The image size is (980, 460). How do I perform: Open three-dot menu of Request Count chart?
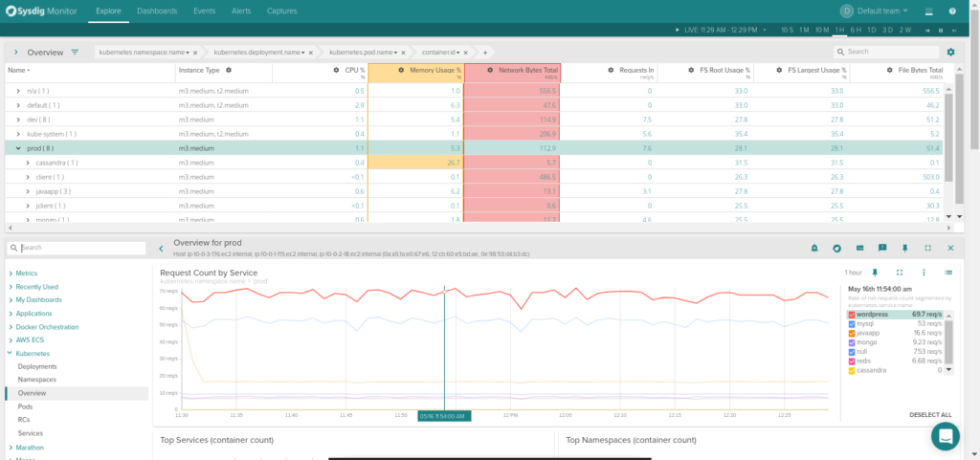(x=924, y=273)
